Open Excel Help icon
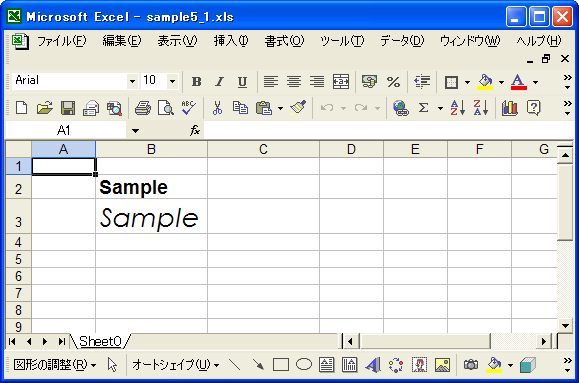The width and height of the screenshot is (579, 383). [x=533, y=108]
